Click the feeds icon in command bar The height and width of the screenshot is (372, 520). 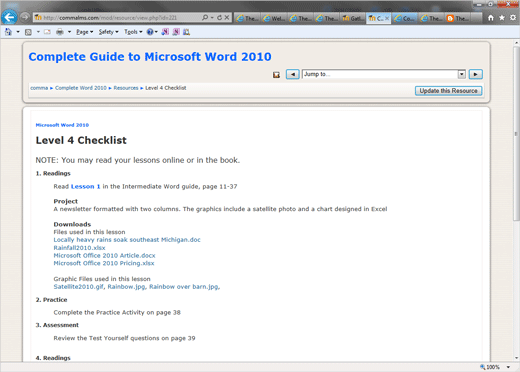[28, 32]
